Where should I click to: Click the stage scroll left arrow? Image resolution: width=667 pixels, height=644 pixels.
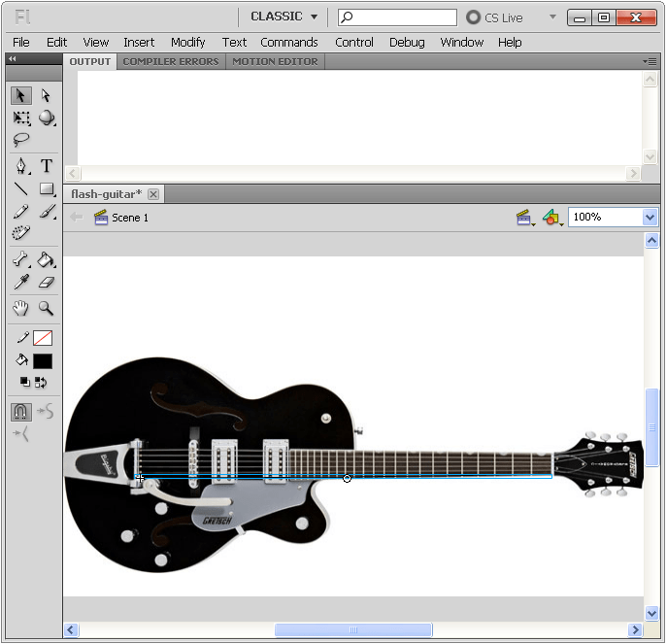point(71,629)
